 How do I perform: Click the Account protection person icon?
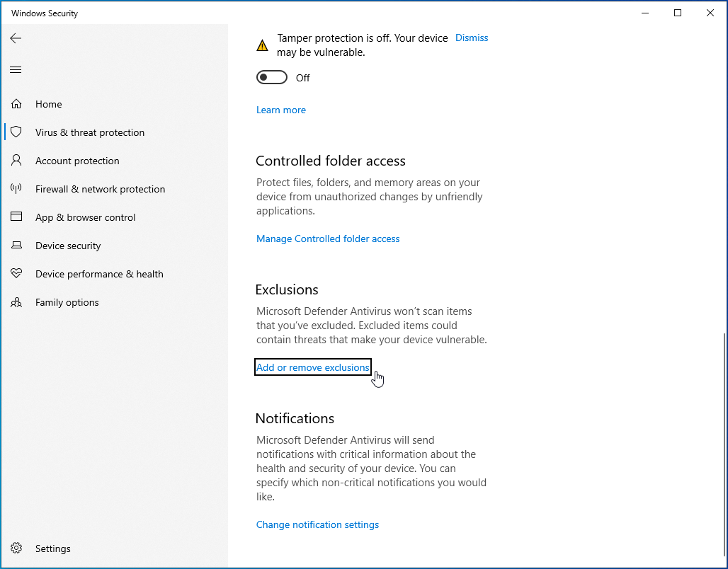[x=16, y=160]
